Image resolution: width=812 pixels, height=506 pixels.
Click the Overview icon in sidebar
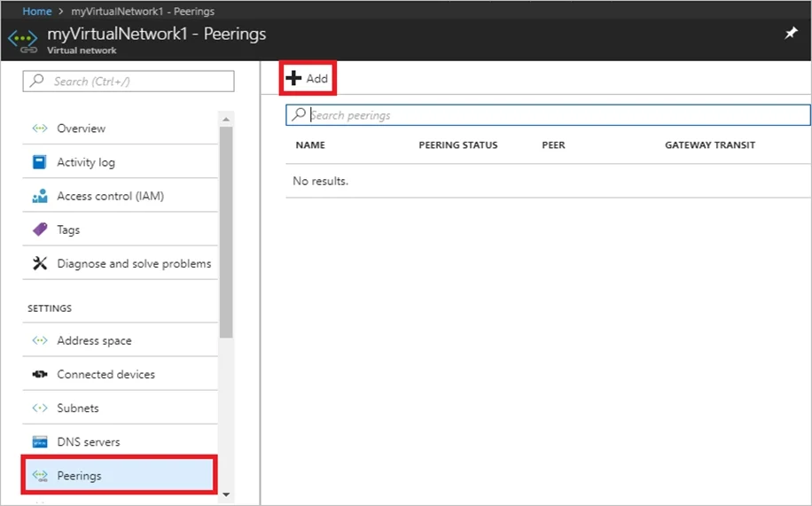click(x=40, y=128)
